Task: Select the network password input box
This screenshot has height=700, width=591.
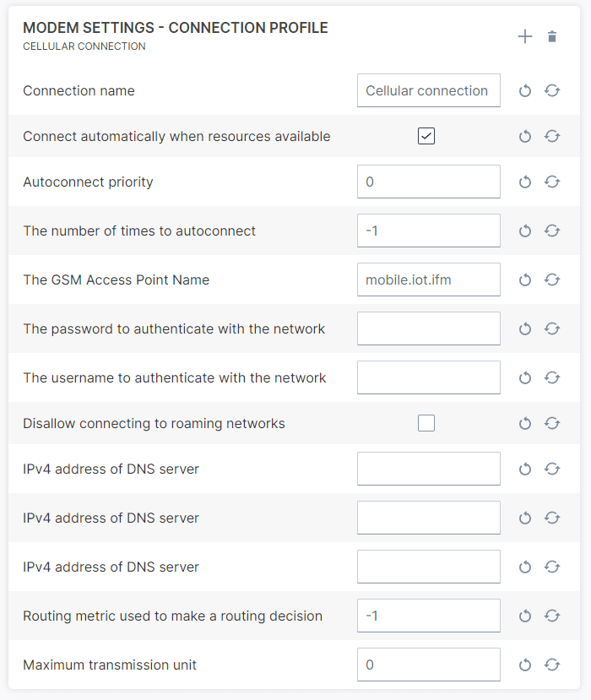Action: pyautogui.click(x=429, y=329)
